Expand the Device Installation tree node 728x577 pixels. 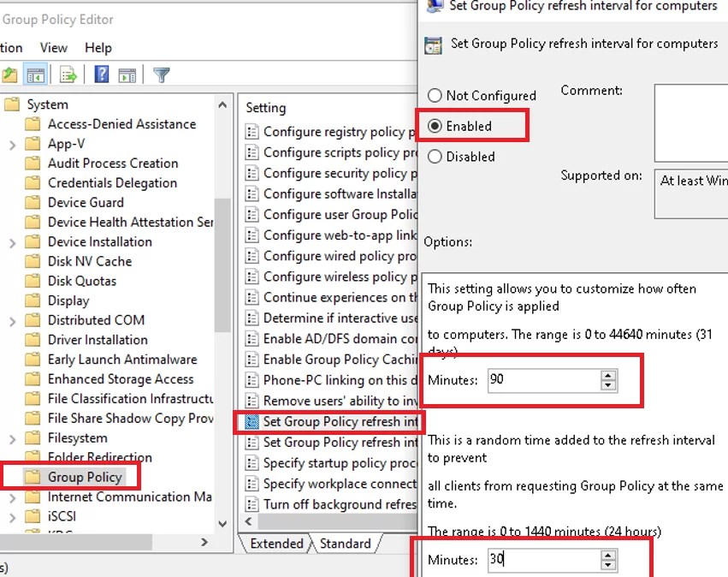click(x=14, y=241)
